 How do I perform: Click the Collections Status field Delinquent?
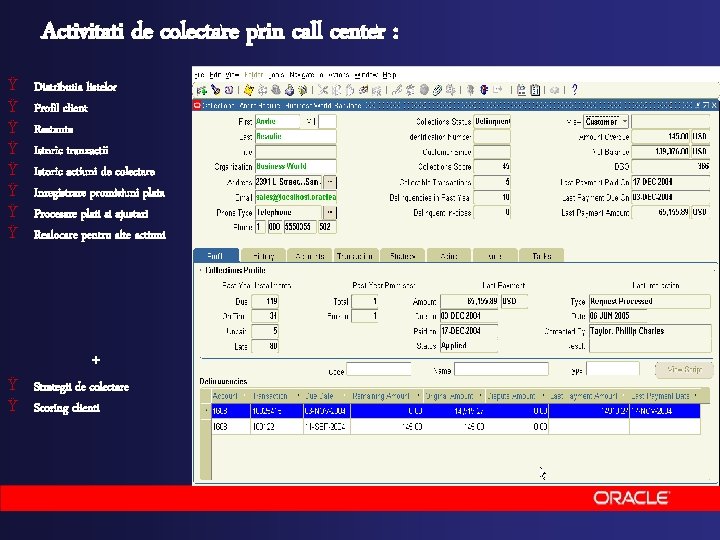(x=492, y=122)
